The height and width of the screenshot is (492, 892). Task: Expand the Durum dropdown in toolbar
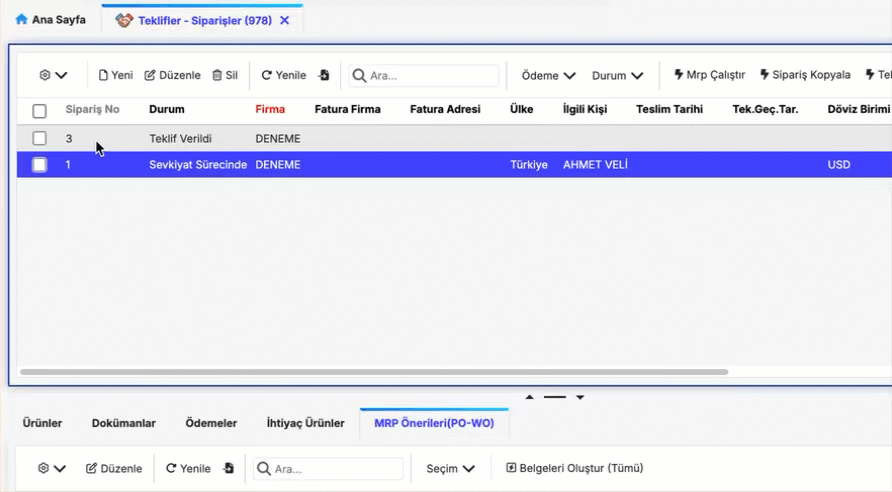(x=617, y=75)
